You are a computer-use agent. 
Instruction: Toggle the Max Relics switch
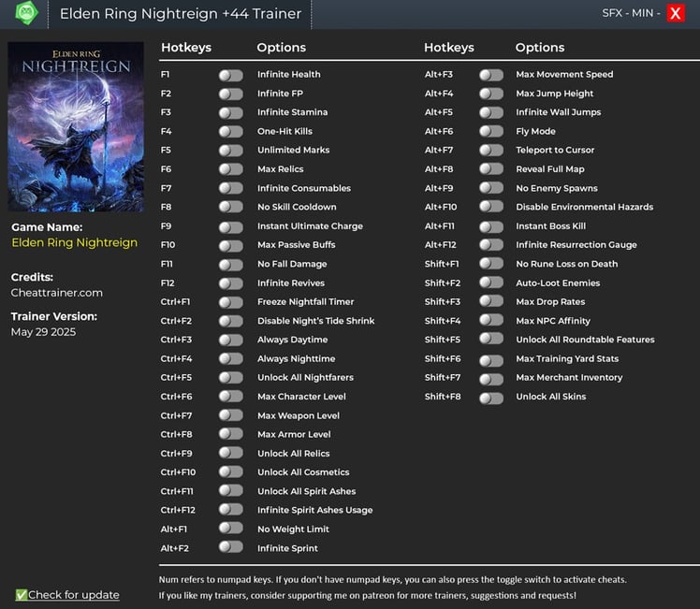[x=231, y=169]
